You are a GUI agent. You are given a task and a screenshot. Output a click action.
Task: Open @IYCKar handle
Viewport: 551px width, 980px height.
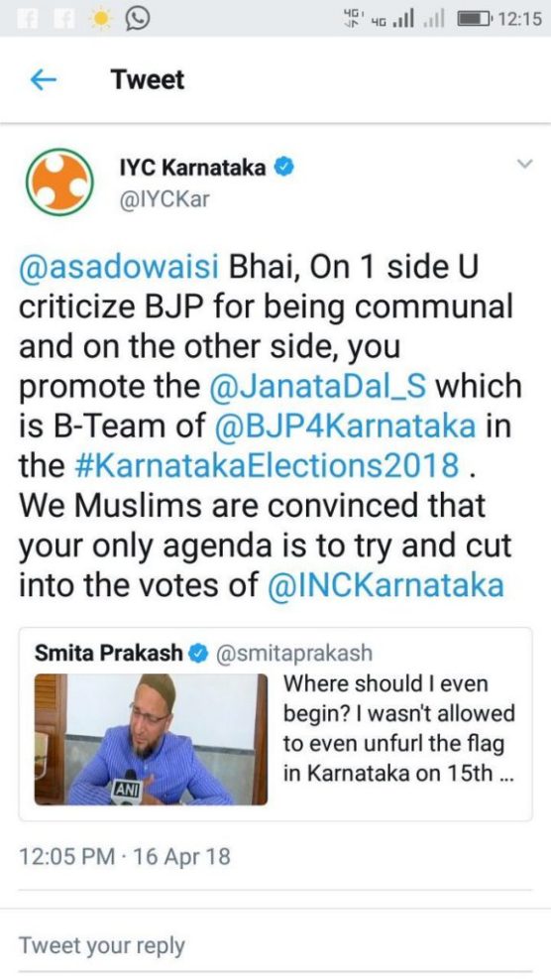click(165, 199)
